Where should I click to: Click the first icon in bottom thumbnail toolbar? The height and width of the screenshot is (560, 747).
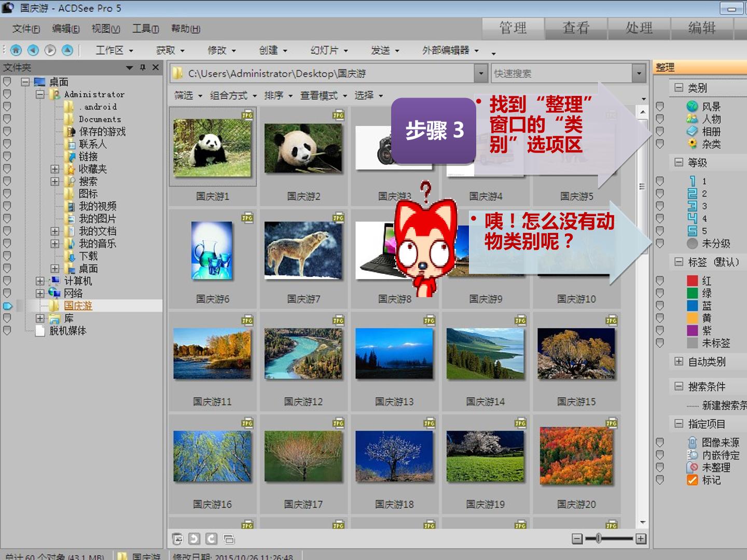coord(177,539)
